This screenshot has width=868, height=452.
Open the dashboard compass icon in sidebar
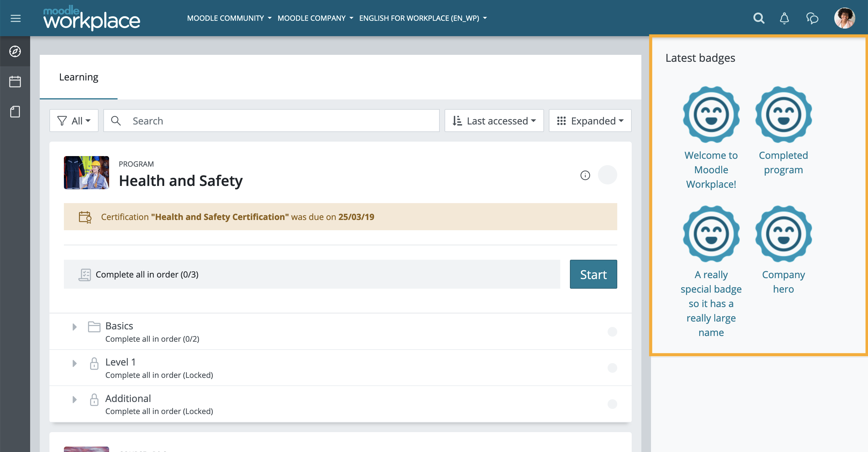[15, 52]
